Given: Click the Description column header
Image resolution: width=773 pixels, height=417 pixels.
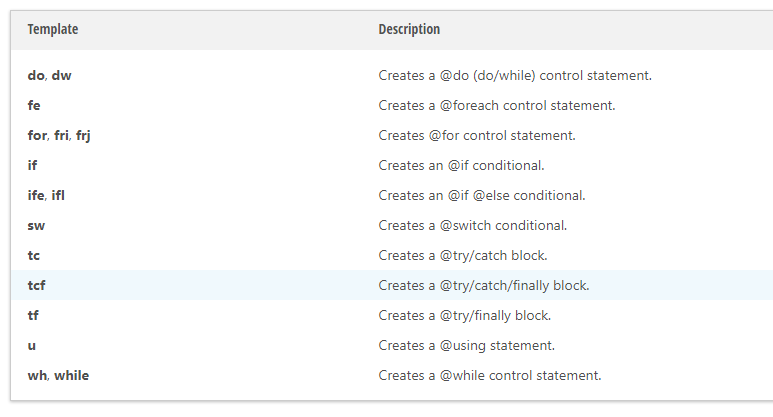Looking at the screenshot, I should [409, 30].
